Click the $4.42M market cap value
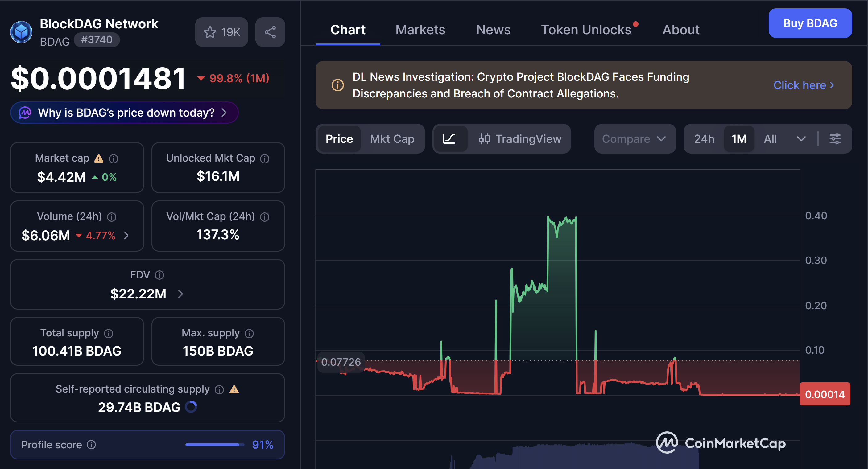The width and height of the screenshot is (868, 469). click(x=61, y=177)
